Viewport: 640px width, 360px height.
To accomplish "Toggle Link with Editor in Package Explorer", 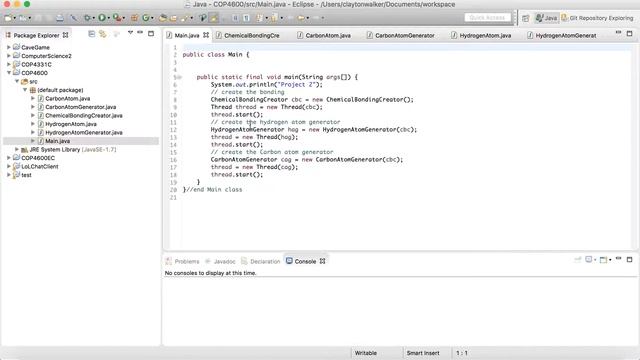I will 102,34.
